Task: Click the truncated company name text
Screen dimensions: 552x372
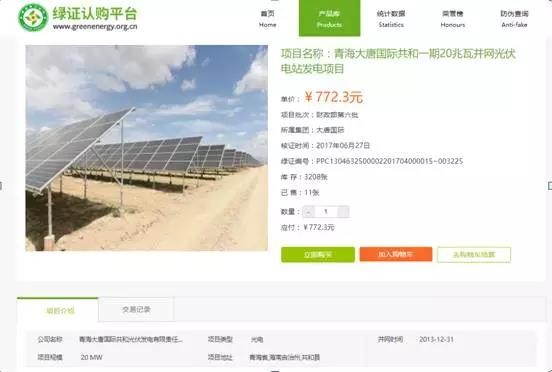Action: pos(131,340)
